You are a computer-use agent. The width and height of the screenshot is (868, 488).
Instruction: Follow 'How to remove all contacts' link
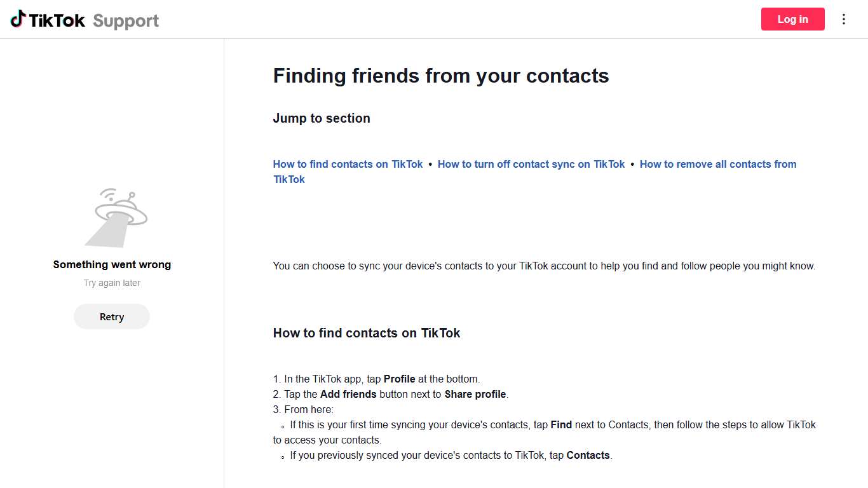tap(717, 164)
